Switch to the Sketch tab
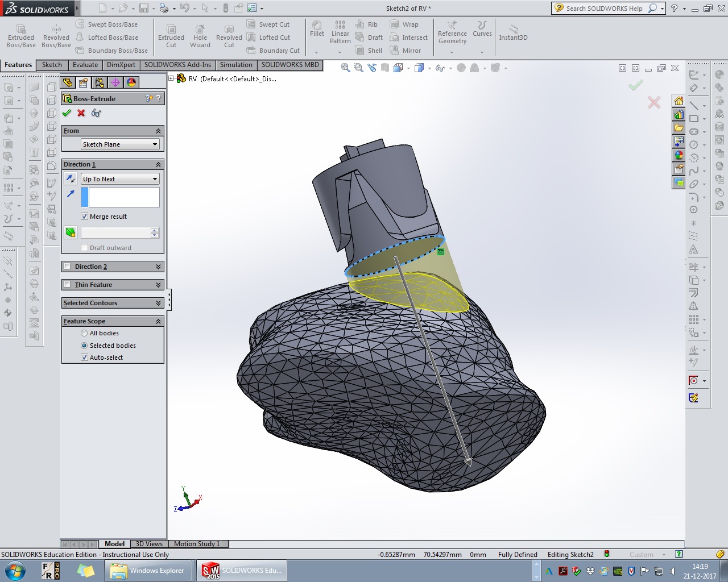Screen dimensions: 728x582 (52, 65)
